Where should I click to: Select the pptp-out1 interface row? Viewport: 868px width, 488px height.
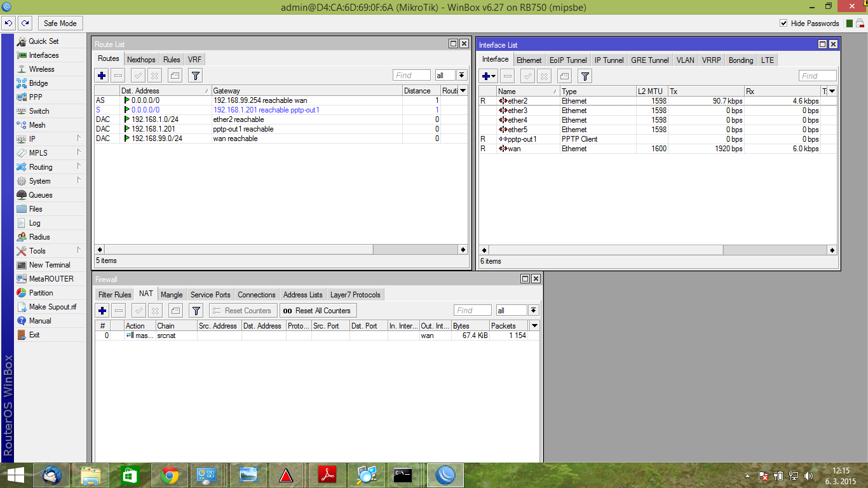tap(658, 139)
